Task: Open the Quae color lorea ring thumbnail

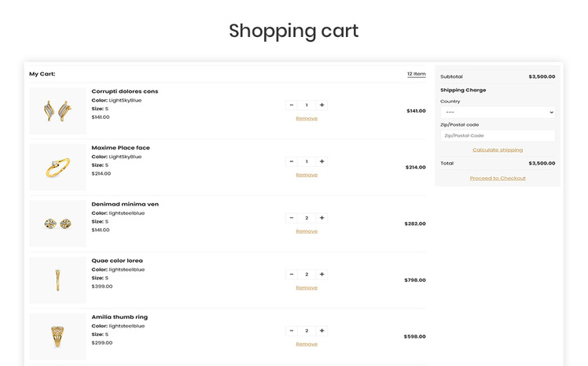Action: [57, 280]
